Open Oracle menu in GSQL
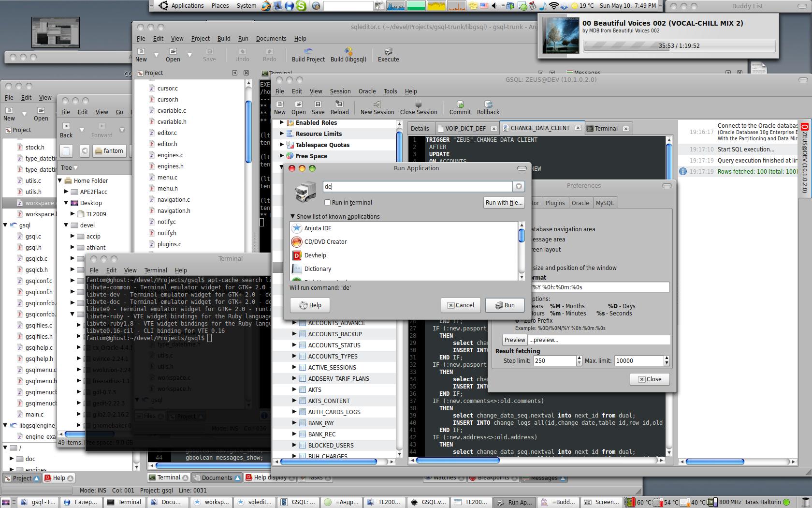812x508 pixels. 367,91
